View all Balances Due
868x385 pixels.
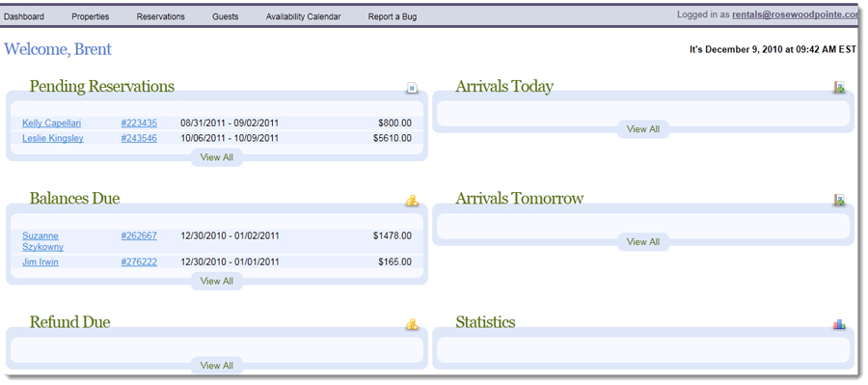coord(217,282)
